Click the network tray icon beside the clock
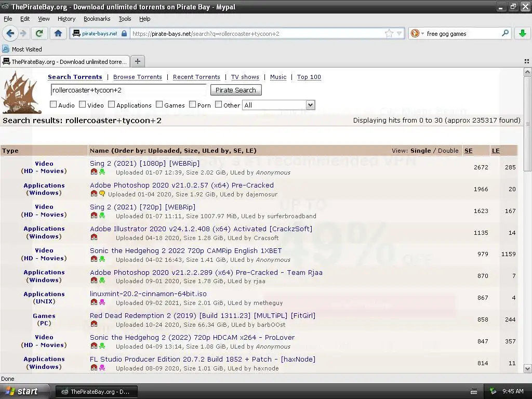The width and height of the screenshot is (532, 399). click(x=493, y=392)
